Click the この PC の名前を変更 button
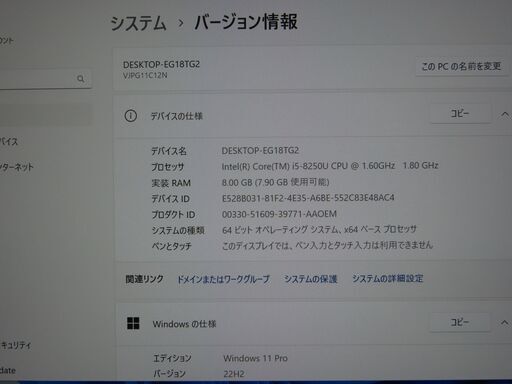 click(461, 66)
